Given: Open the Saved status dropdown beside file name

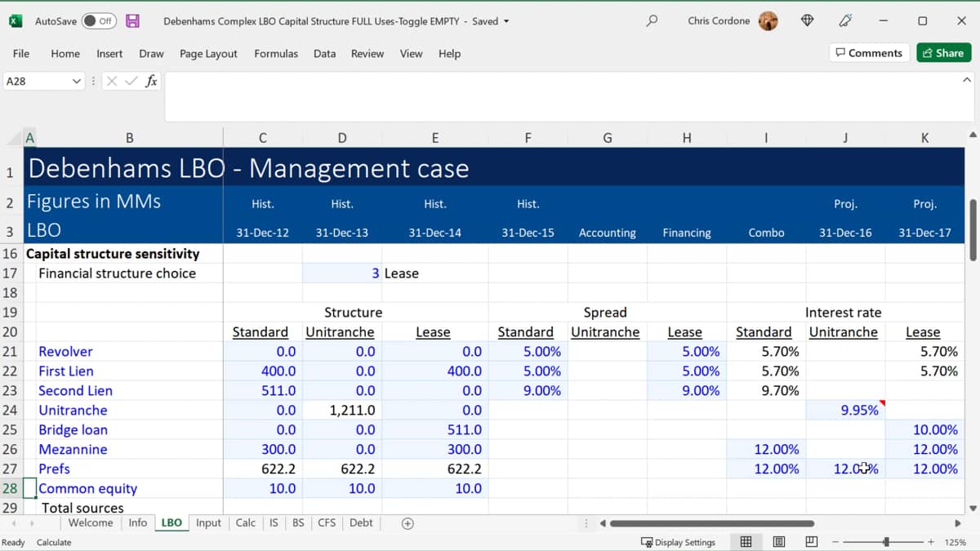Looking at the screenshot, I should pos(506,21).
